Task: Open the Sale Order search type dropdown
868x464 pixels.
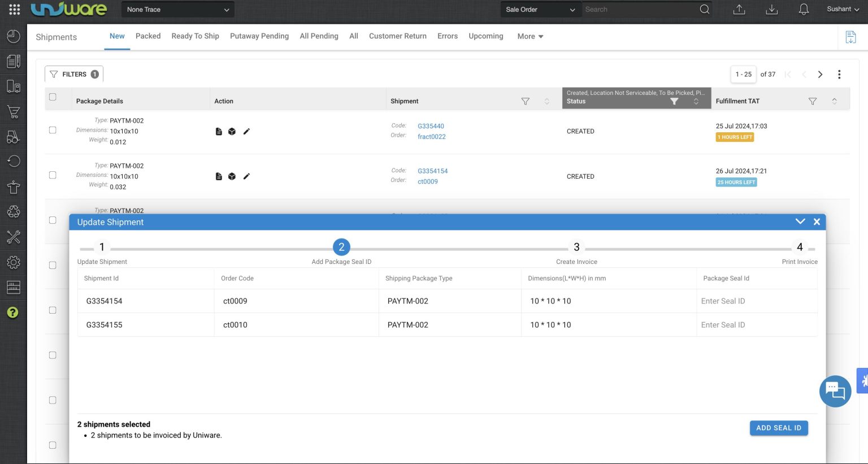Action: [x=540, y=10]
